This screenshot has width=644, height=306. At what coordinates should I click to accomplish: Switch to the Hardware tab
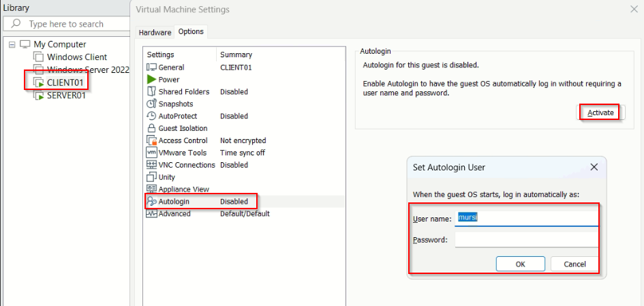pos(155,33)
